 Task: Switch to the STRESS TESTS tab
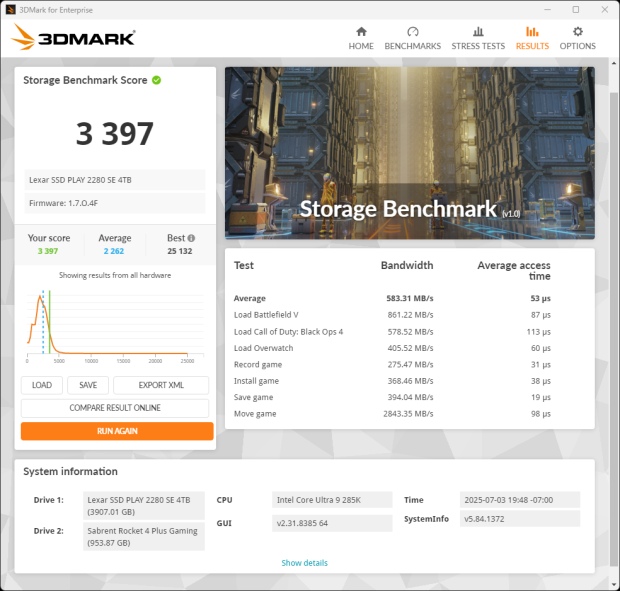(x=478, y=39)
